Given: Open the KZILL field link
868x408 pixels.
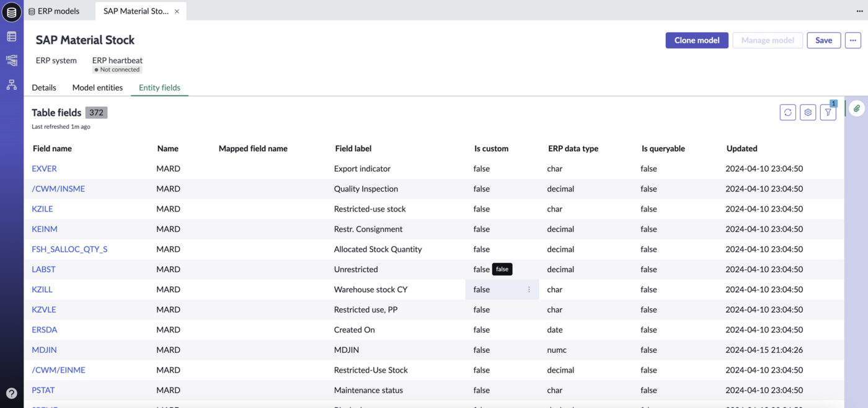Looking at the screenshot, I should tap(42, 290).
